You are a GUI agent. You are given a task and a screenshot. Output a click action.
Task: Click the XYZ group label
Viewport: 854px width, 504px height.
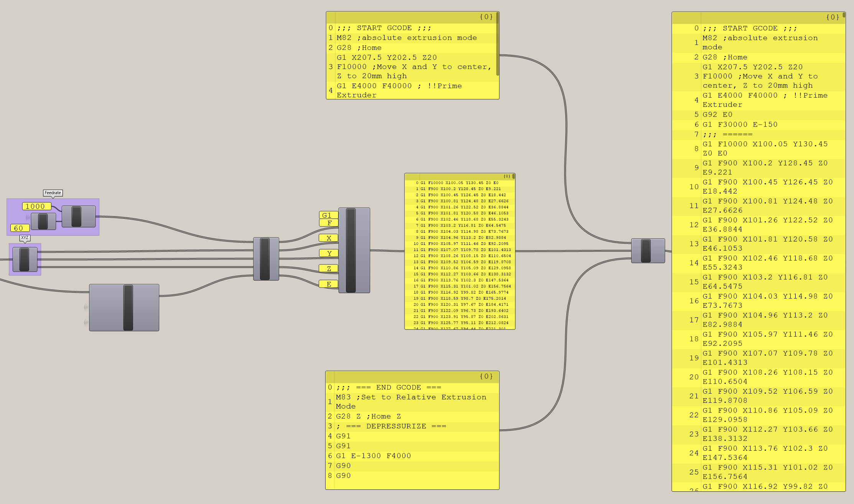[25, 238]
